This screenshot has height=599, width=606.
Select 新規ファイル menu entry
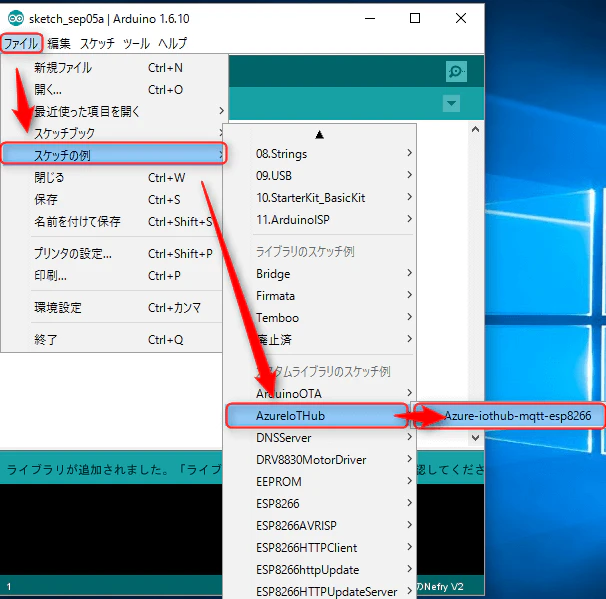coord(114,68)
